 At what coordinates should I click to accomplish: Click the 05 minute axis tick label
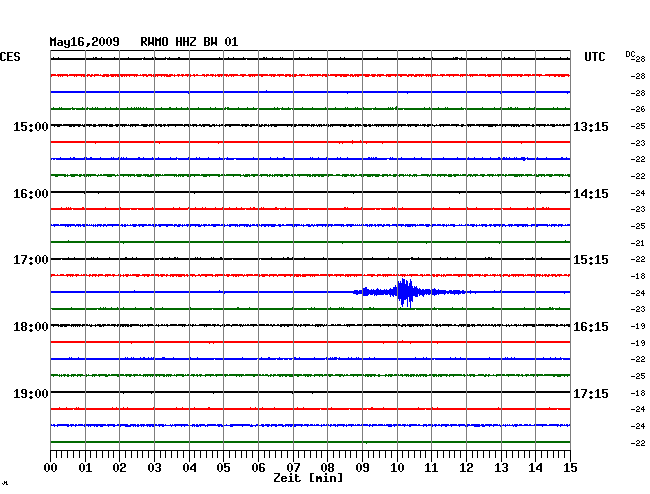pos(223,468)
